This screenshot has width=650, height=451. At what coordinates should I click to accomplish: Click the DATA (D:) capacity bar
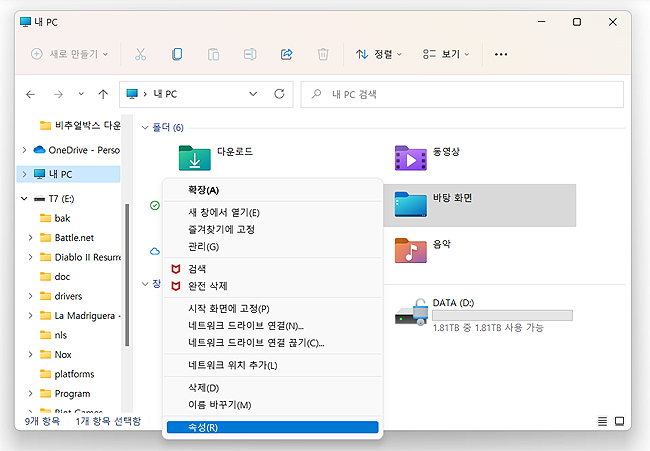point(502,315)
